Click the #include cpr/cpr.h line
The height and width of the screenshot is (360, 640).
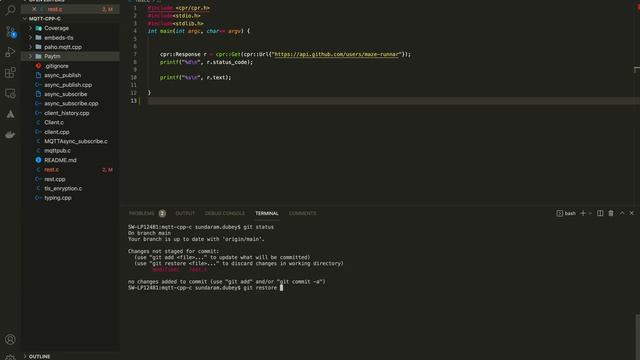(x=179, y=8)
